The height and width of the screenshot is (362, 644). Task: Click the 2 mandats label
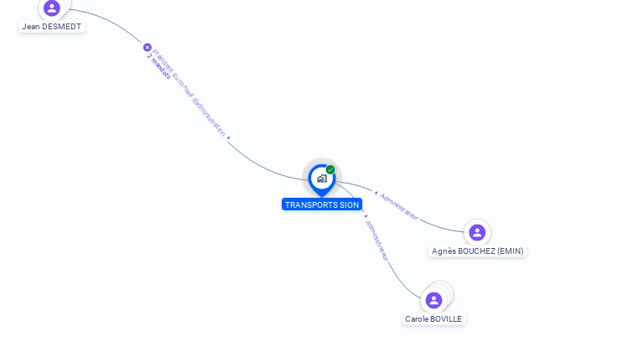158,66
